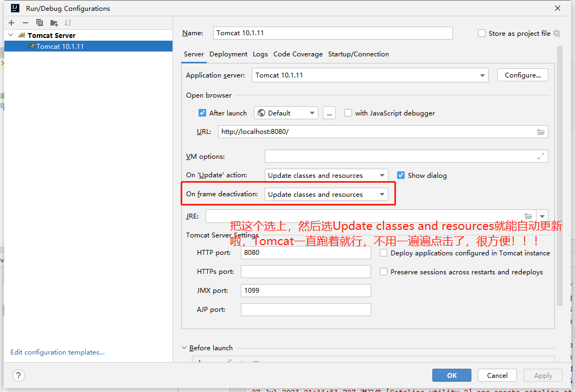Screen dimensions: 575x392
Task: Toggle the Show dialog checkbox
Action: pos(401,175)
